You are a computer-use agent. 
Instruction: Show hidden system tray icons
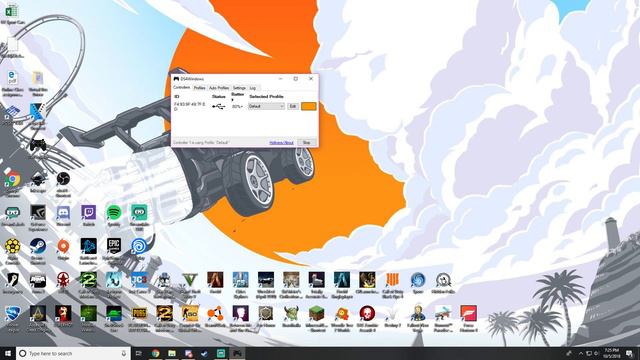click(580, 353)
